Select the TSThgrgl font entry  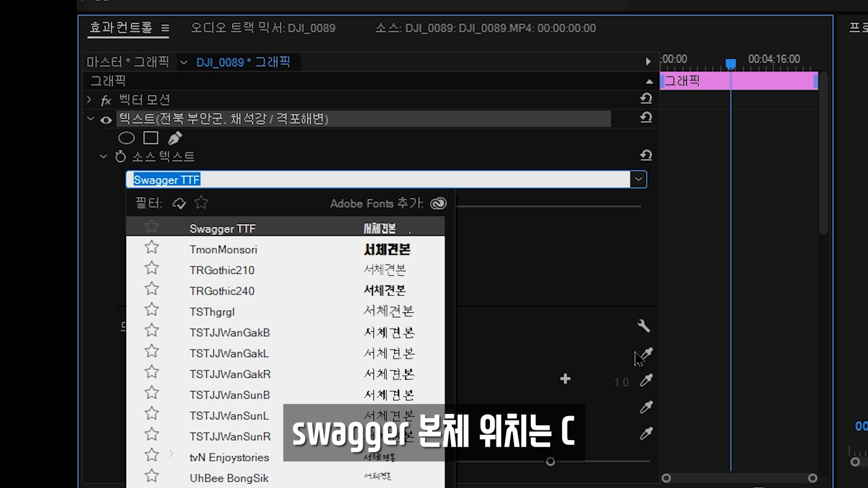click(x=212, y=312)
